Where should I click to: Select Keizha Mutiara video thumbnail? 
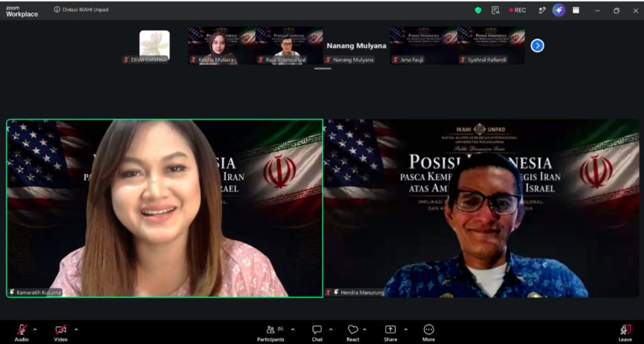[221, 45]
